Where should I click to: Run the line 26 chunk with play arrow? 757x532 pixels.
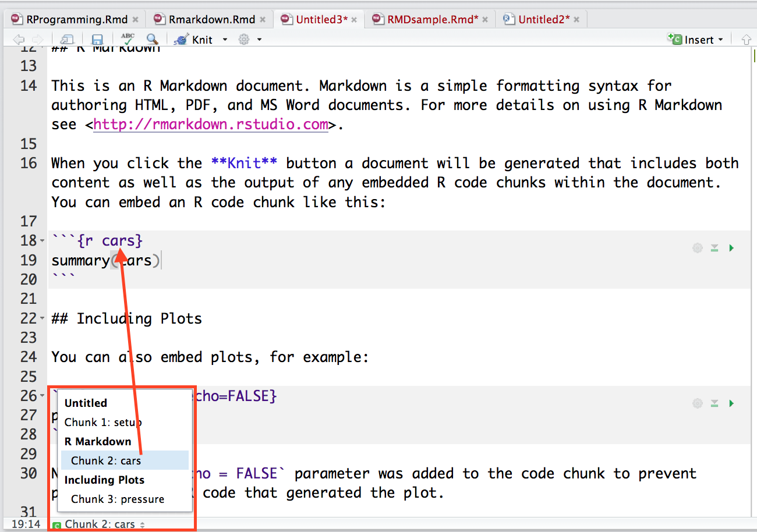point(731,403)
